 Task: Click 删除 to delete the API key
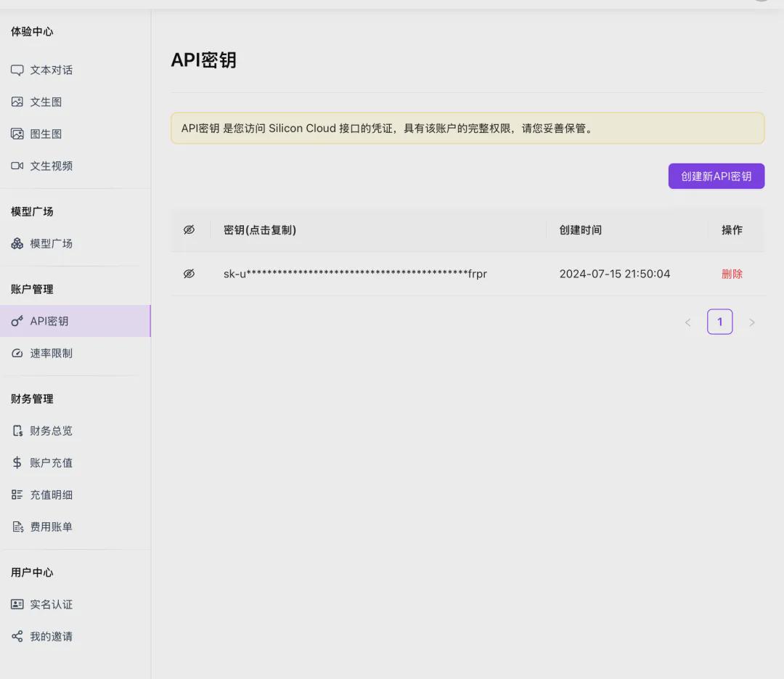732,274
